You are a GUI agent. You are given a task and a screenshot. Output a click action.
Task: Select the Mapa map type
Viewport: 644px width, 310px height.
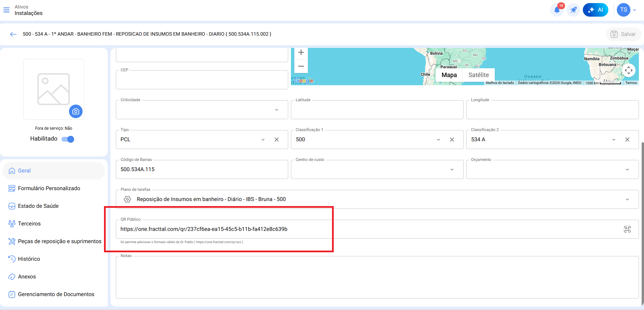(x=449, y=75)
